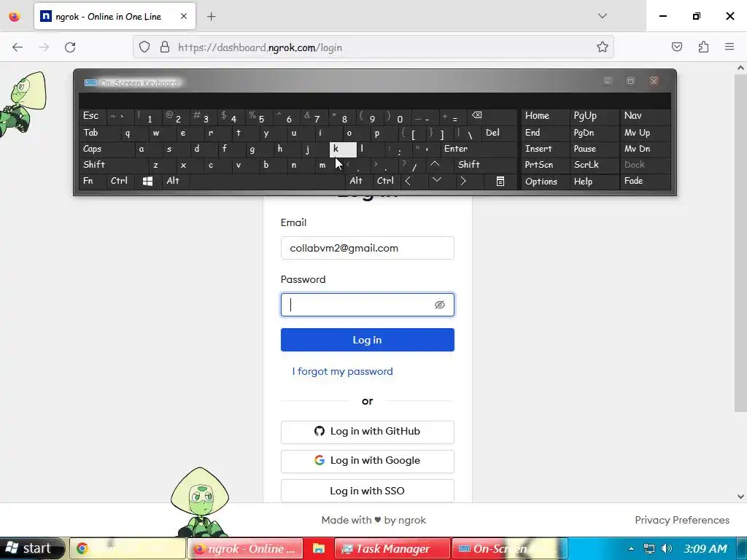Click the site padlock security icon

tap(165, 47)
